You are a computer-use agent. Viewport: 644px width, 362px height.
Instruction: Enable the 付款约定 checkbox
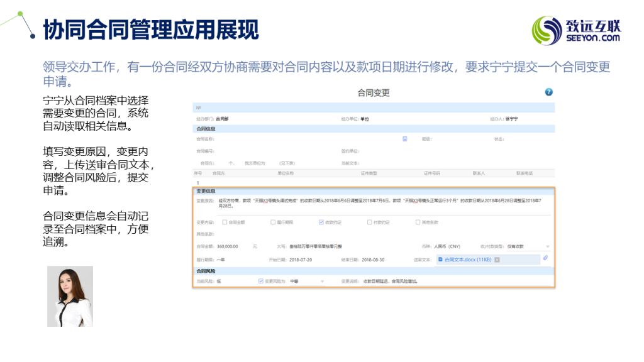tap(369, 222)
